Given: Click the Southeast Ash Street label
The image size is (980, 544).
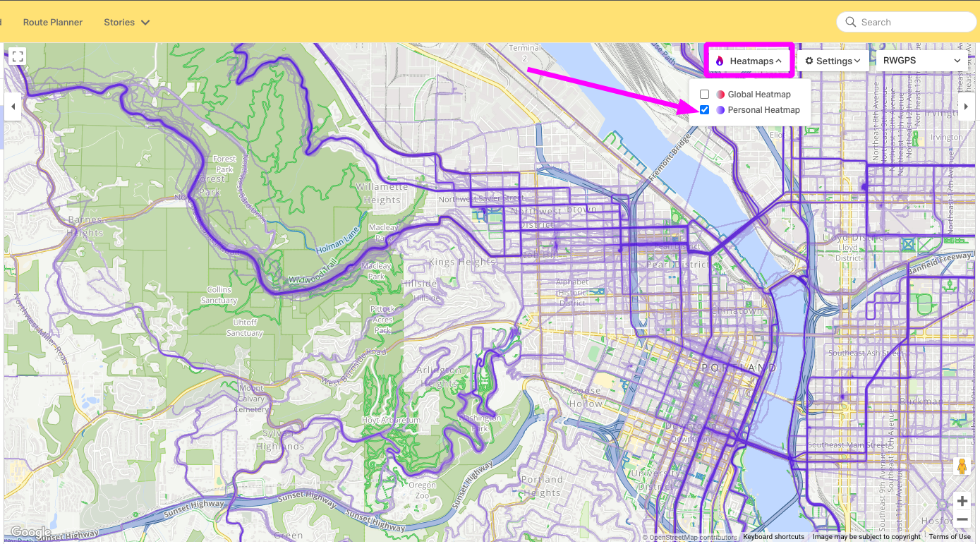Looking at the screenshot, I should (866, 353).
